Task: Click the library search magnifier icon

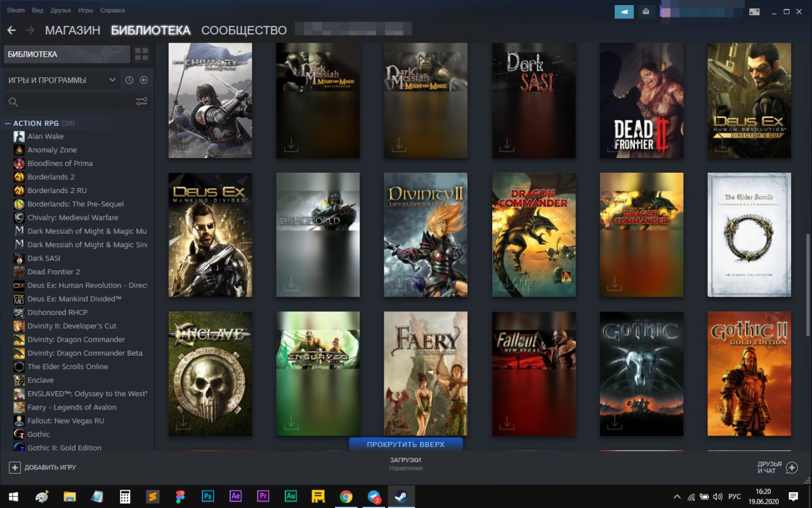Action: tap(13, 102)
